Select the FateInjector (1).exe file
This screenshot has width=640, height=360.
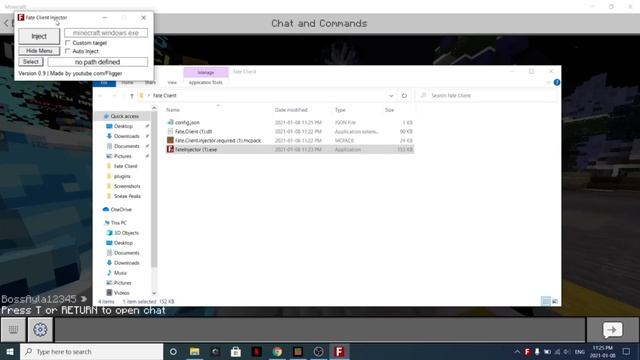(289, 149)
